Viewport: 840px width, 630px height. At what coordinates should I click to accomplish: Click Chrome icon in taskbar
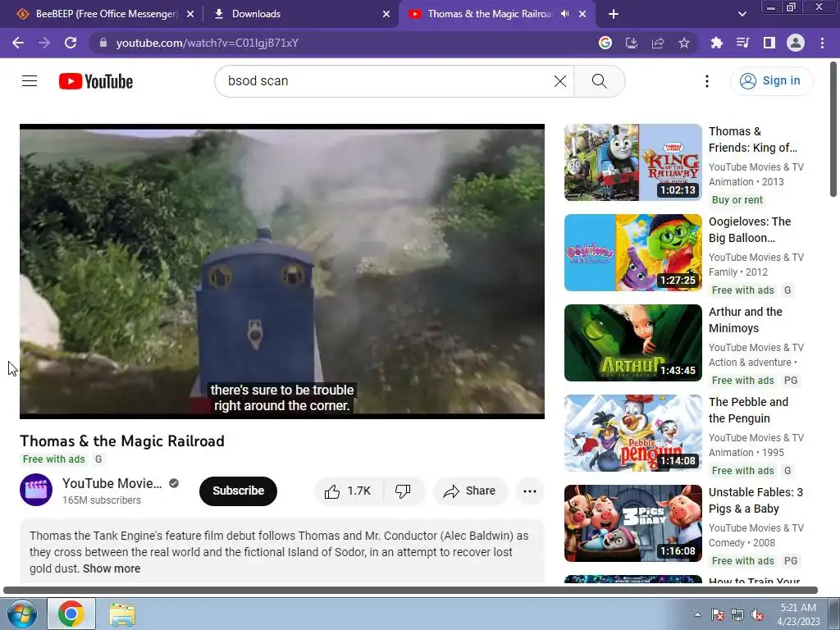point(71,614)
